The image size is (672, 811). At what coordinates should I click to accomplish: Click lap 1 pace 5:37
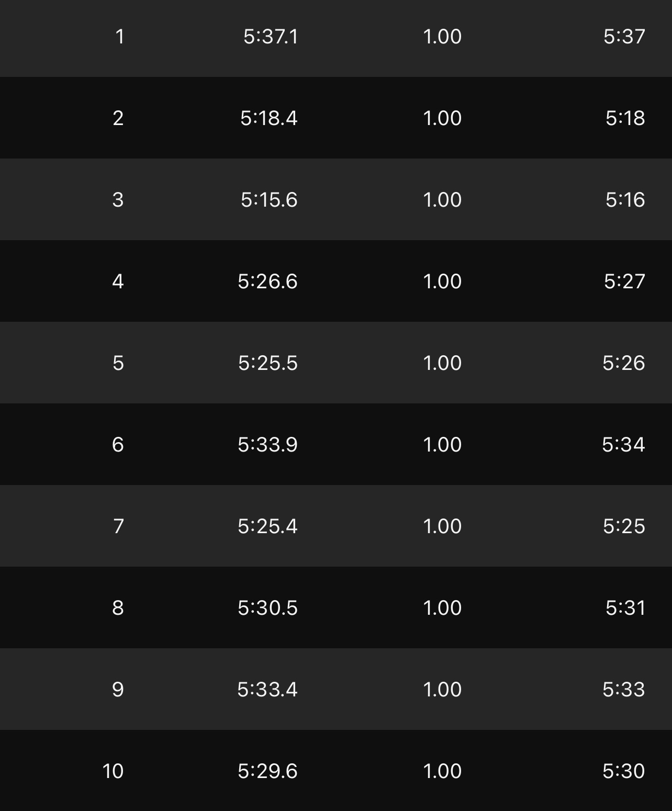pos(624,37)
